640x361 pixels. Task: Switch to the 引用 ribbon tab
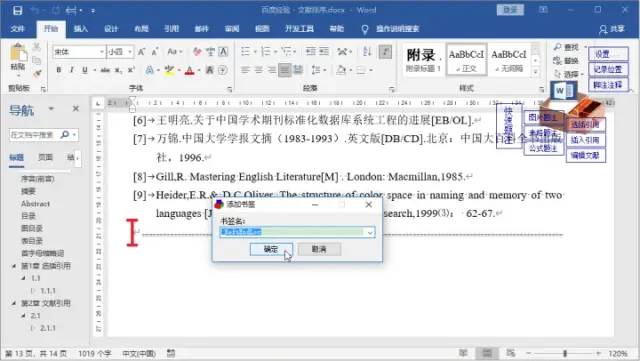pos(171,29)
